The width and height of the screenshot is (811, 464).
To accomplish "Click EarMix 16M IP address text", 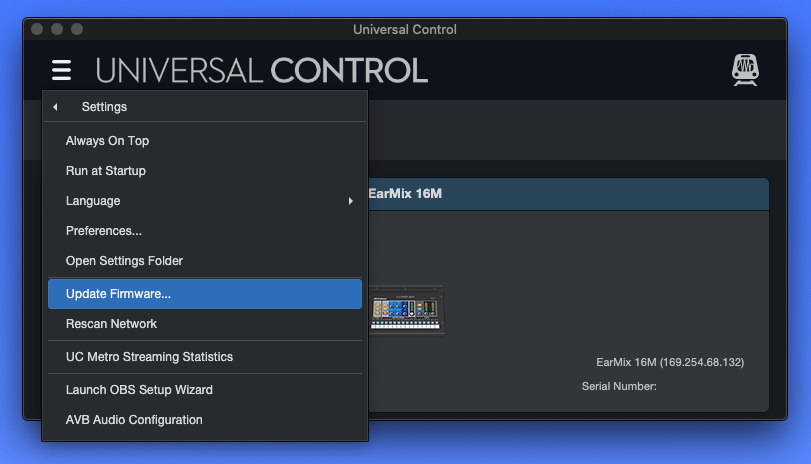I will coord(670,362).
